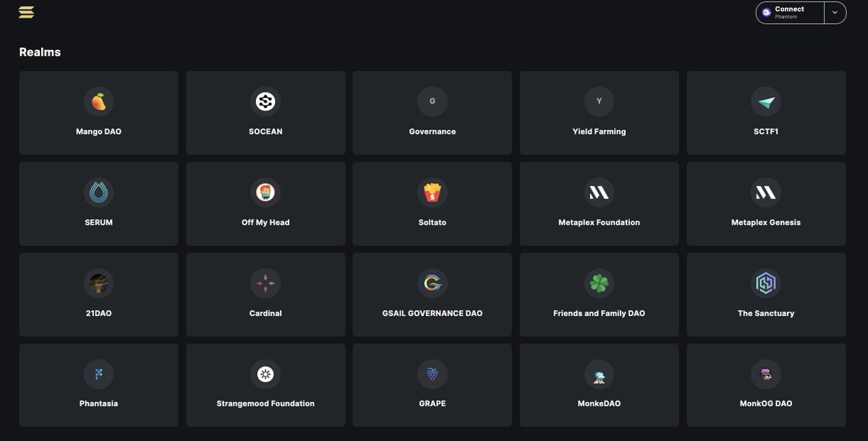The image size is (868, 441).
Task: Select the Strangemood Foundation sun icon
Action: [265, 374]
